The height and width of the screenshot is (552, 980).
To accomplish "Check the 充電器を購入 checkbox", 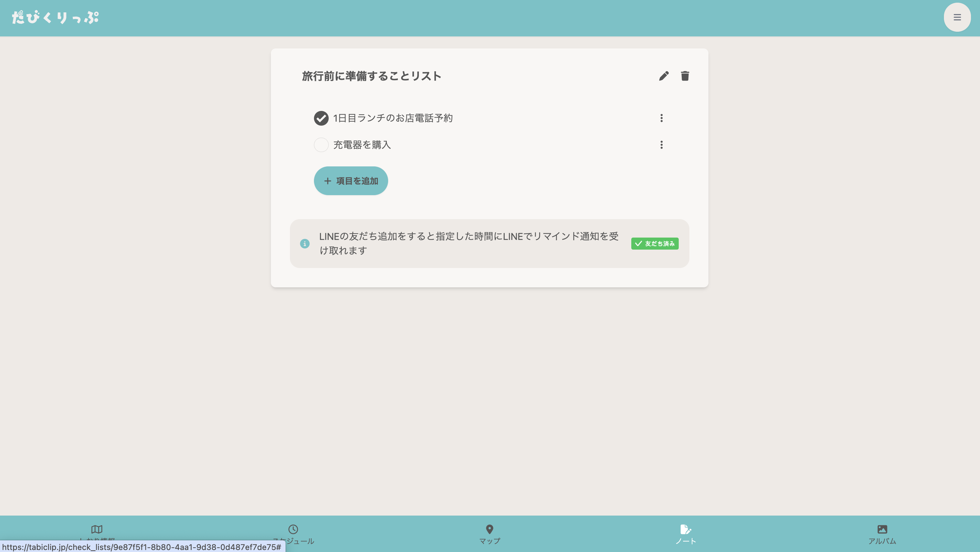I will 321,145.
